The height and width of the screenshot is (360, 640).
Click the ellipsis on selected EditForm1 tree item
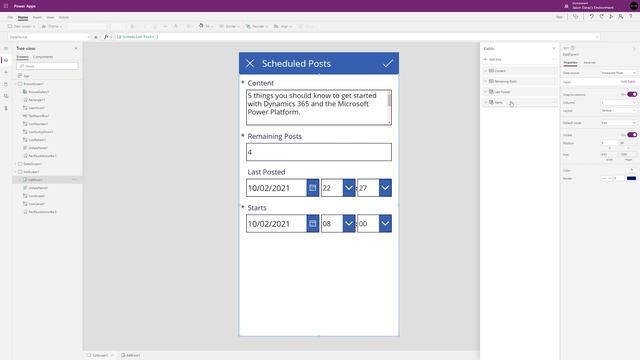click(x=74, y=180)
